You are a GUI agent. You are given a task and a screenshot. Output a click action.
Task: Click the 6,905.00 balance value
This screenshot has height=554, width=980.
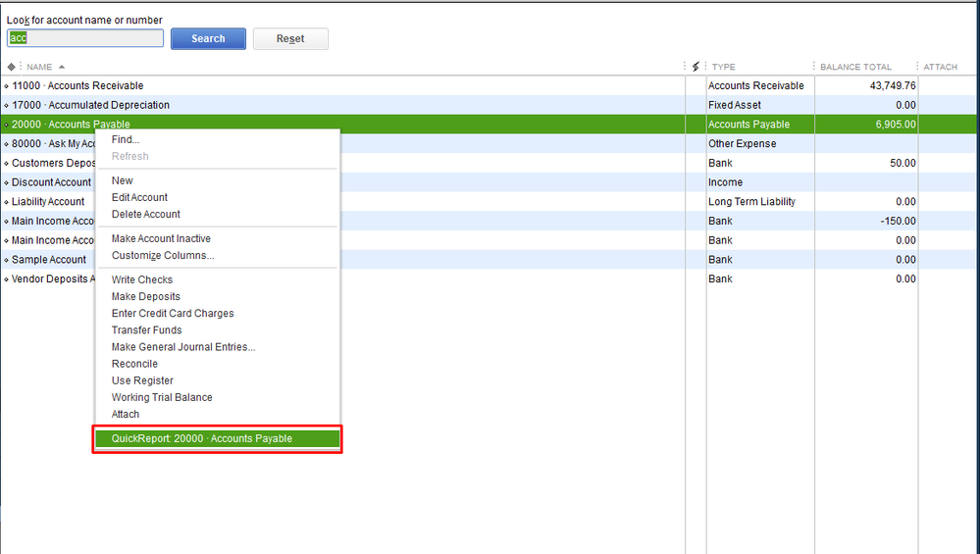pyautogui.click(x=896, y=125)
